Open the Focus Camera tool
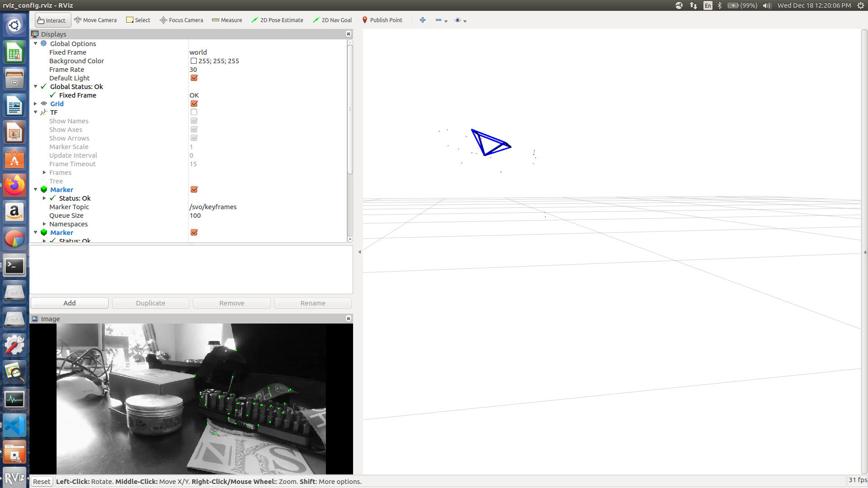The width and height of the screenshot is (868, 488). click(181, 20)
